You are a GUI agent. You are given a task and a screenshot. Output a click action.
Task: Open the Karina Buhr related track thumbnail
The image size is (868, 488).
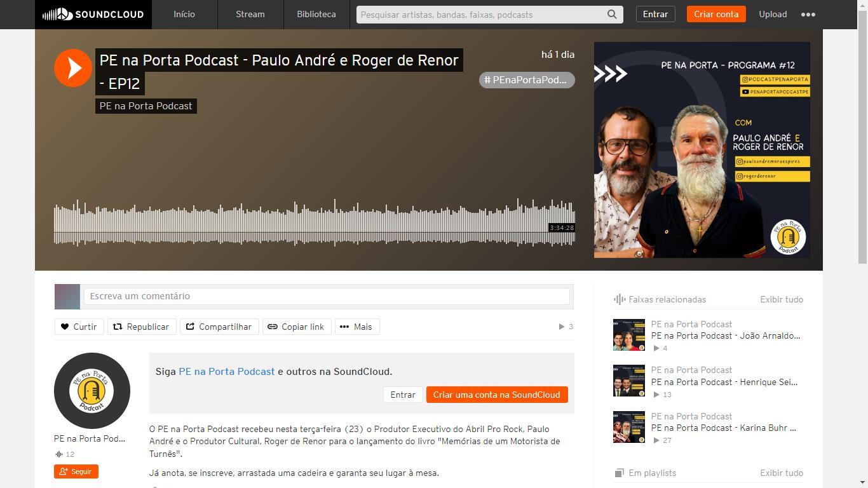629,427
